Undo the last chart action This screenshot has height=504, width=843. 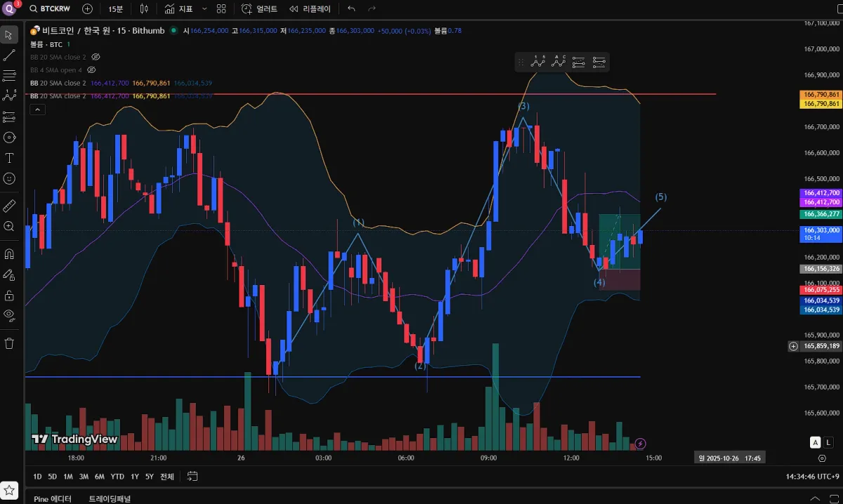[351, 9]
